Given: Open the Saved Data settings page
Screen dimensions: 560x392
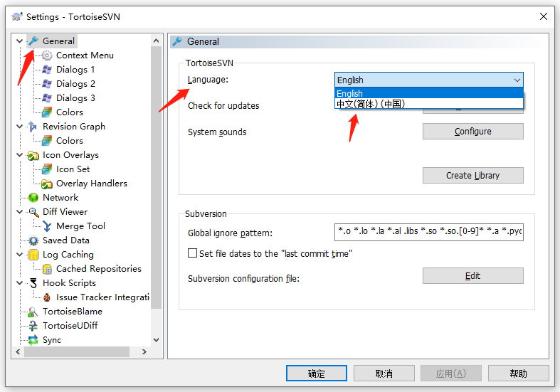Looking at the screenshot, I should pos(65,240).
